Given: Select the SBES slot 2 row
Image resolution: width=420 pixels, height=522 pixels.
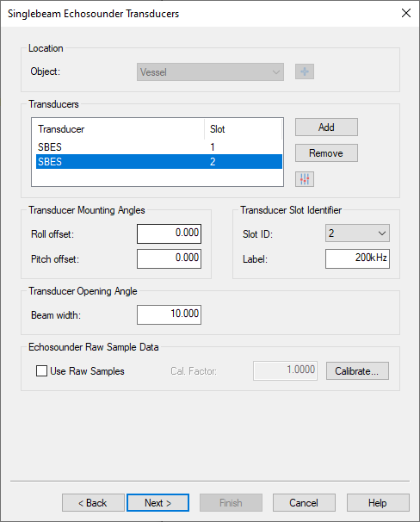Looking at the screenshot, I should click(x=159, y=161).
